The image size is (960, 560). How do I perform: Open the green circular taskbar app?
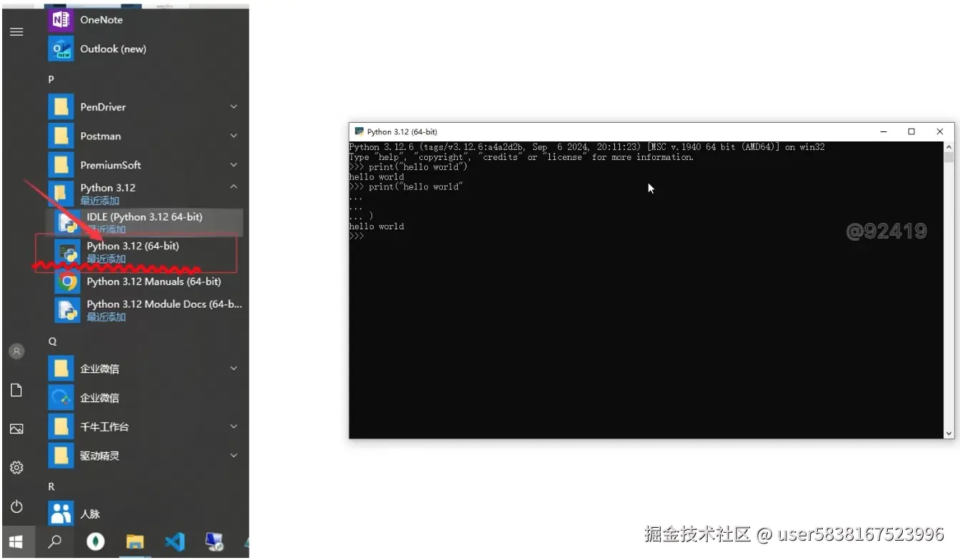click(x=95, y=542)
